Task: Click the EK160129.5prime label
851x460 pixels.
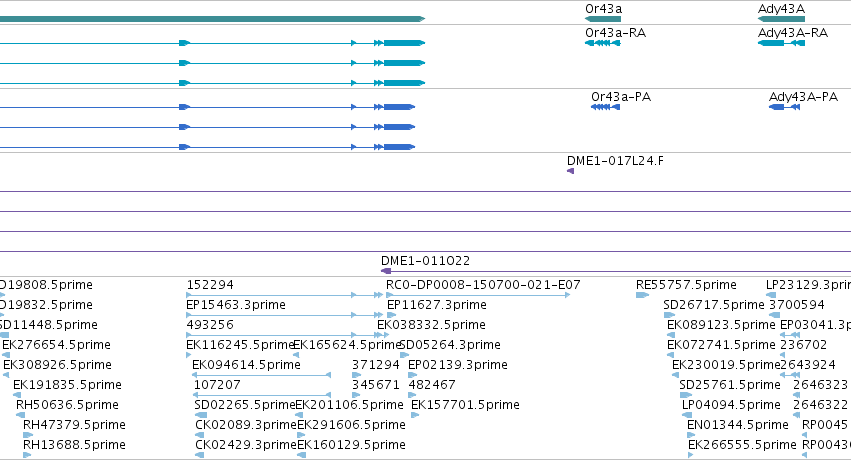Action: (x=351, y=445)
